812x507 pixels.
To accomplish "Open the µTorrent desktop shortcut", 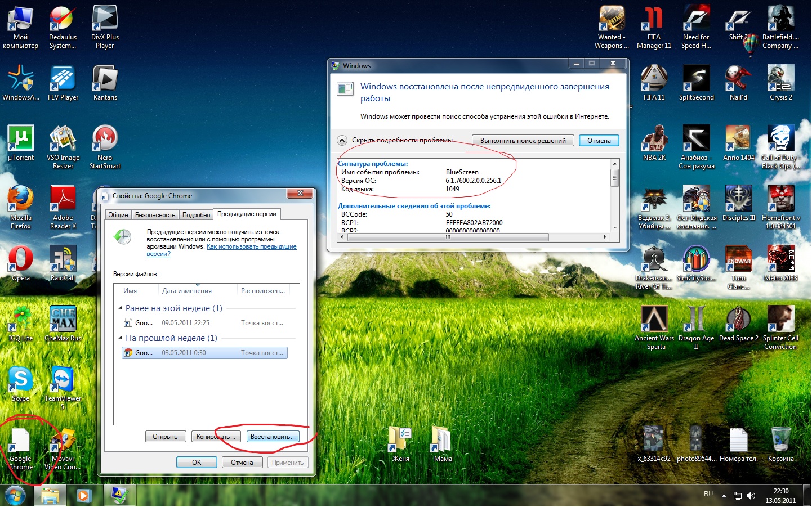I will tap(20, 140).
